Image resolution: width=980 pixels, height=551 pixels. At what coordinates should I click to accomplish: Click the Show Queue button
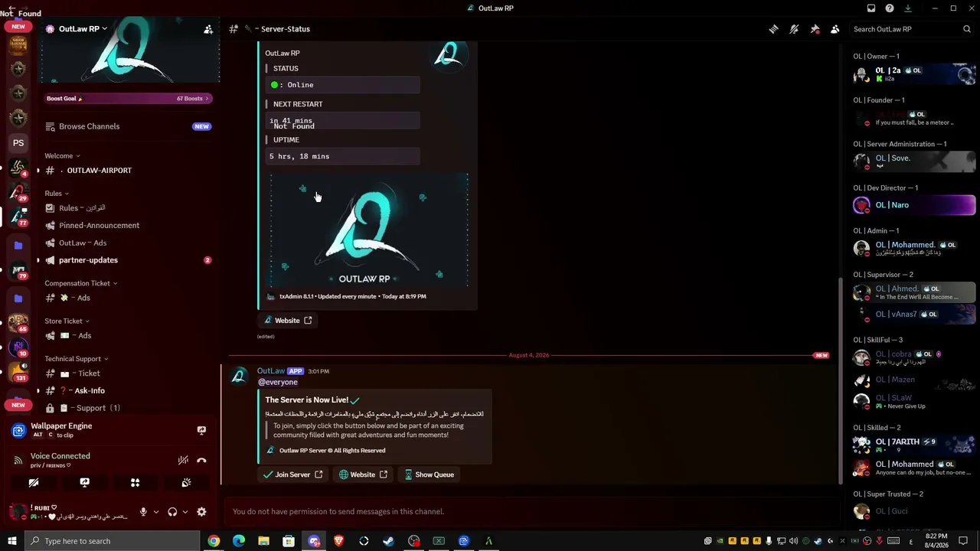click(x=430, y=474)
